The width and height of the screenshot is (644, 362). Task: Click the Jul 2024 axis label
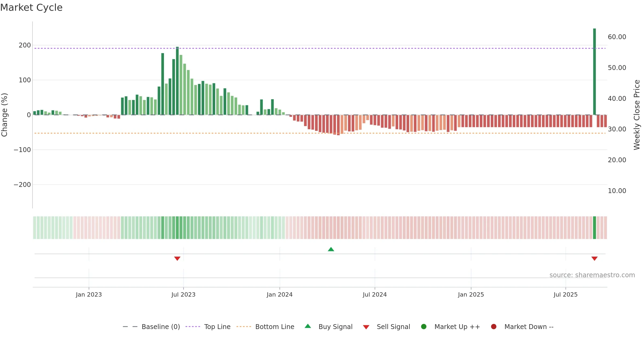tap(375, 294)
